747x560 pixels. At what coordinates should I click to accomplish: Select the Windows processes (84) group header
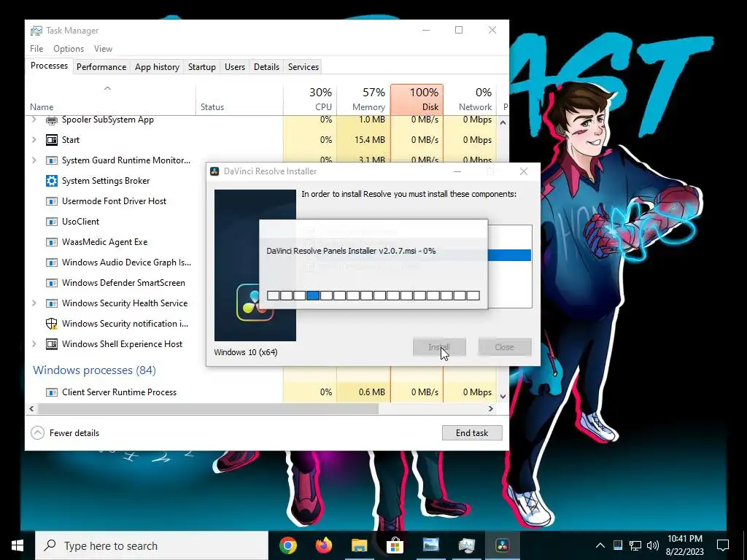[94, 370]
